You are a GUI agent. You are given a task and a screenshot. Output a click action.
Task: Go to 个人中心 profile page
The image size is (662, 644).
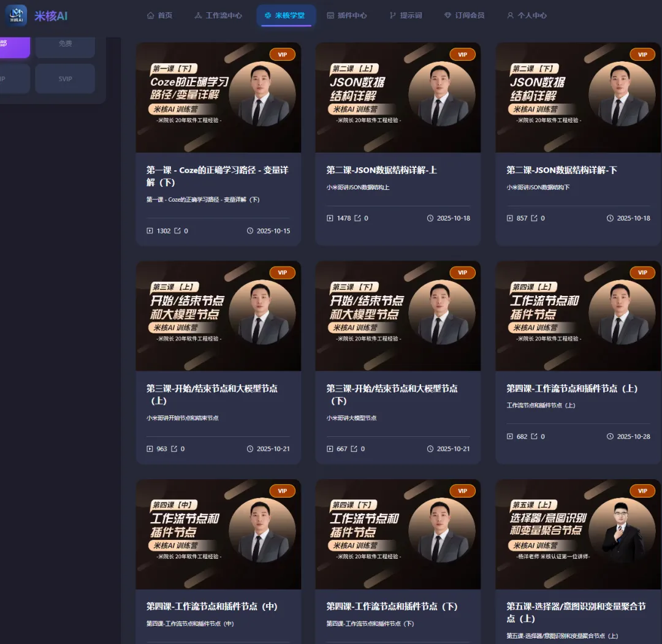click(x=527, y=15)
